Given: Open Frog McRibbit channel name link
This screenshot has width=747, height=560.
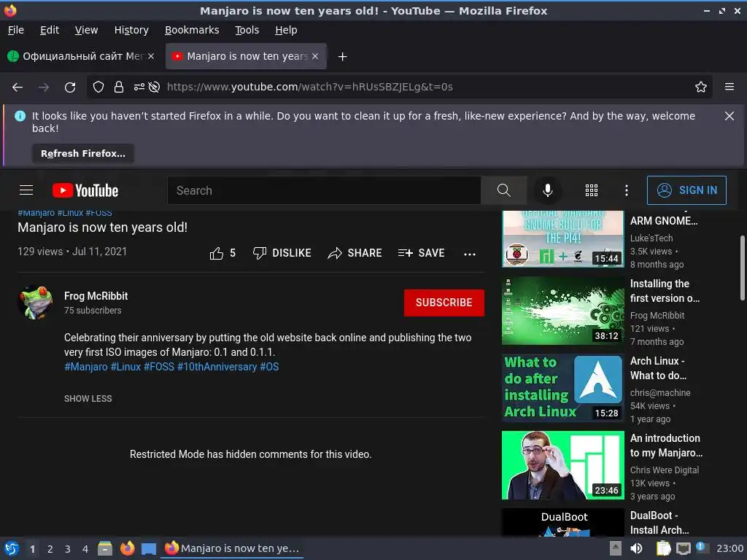Looking at the screenshot, I should 96,296.
